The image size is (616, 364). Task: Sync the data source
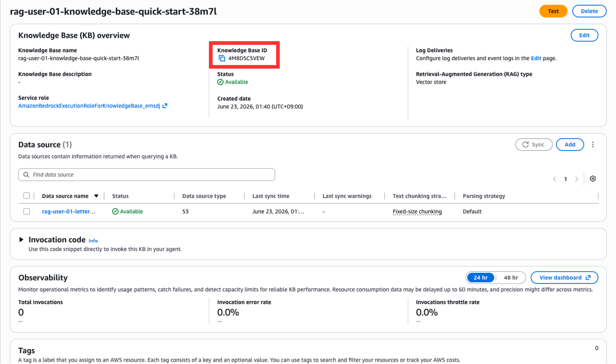point(534,145)
